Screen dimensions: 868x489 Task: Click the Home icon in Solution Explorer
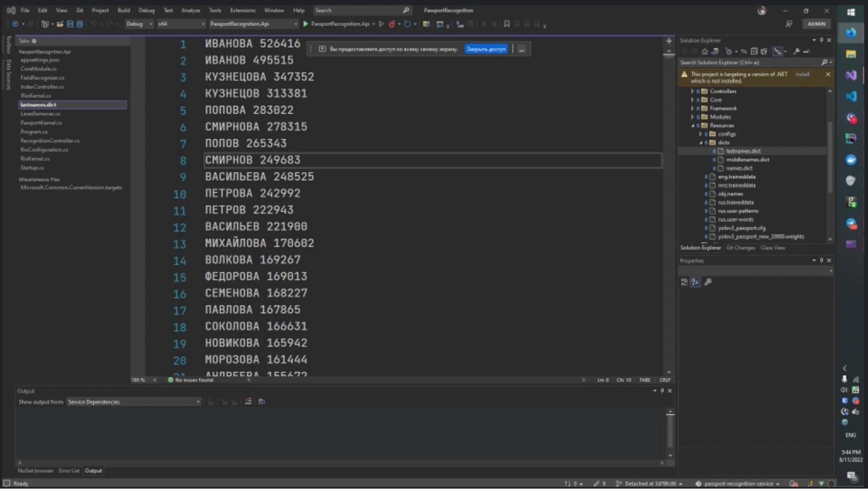704,51
